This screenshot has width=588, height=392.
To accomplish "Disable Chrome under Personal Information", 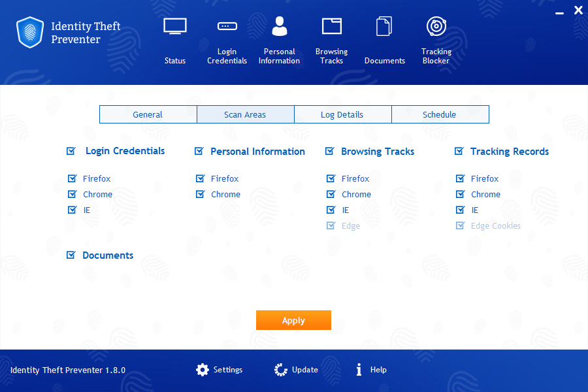I will 200,194.
